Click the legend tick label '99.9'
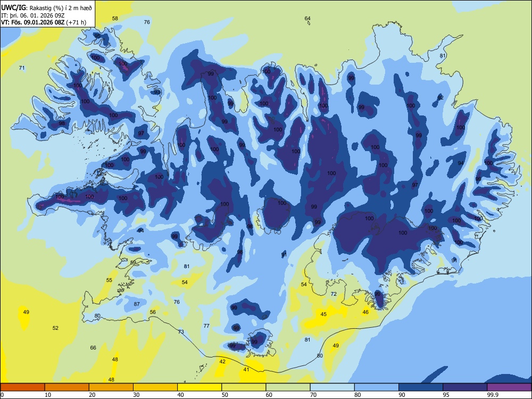Screen dimensions: 532x399 tap(493, 395)
